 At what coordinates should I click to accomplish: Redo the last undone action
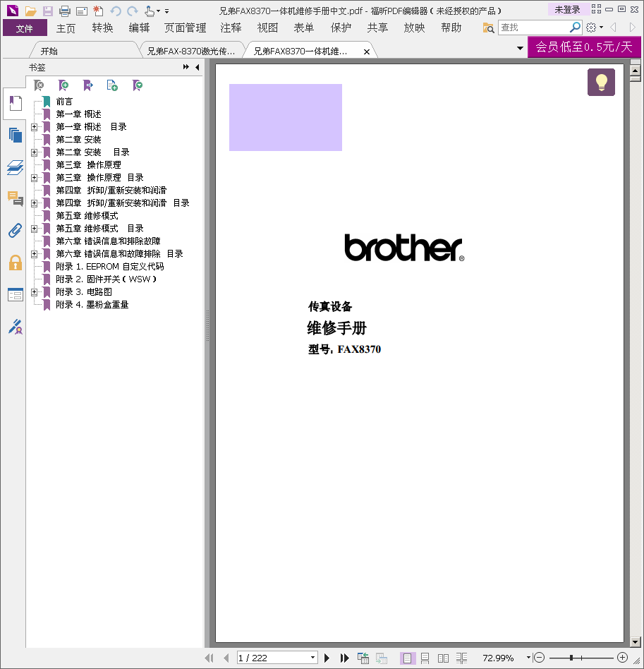click(x=133, y=11)
